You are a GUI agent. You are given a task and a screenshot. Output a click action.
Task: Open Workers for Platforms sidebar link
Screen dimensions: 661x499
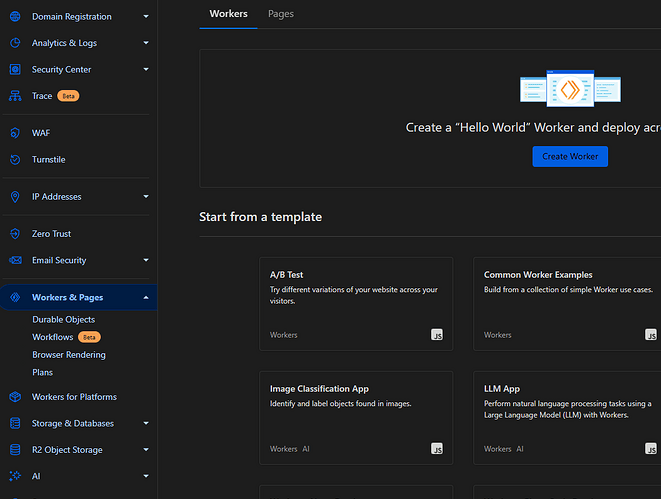(x=75, y=397)
